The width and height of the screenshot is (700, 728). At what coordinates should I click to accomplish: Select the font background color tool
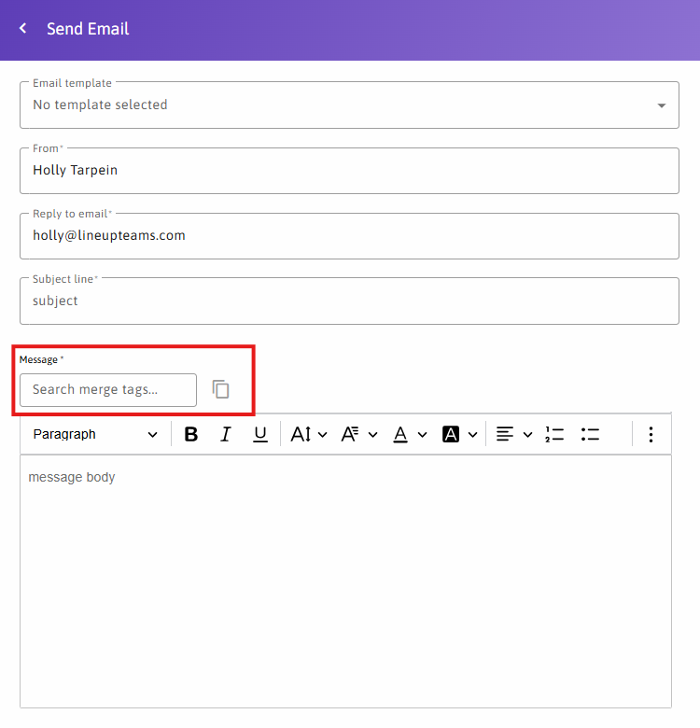[450, 435]
